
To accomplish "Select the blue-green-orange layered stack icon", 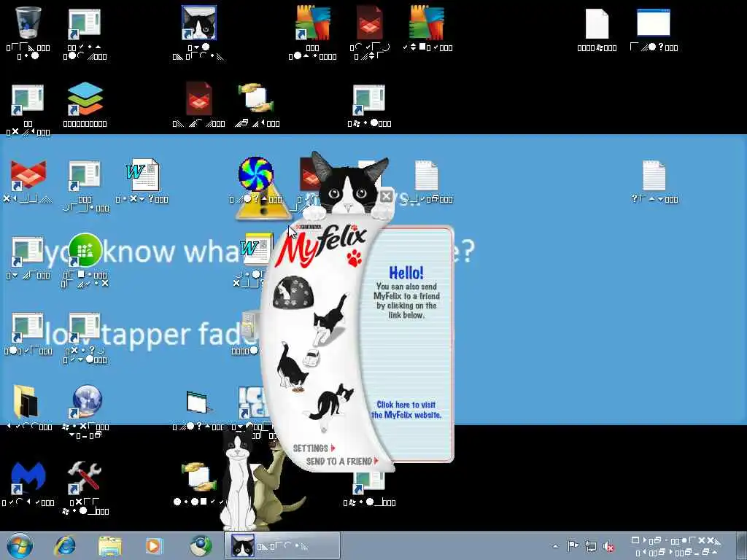I will pos(85,98).
